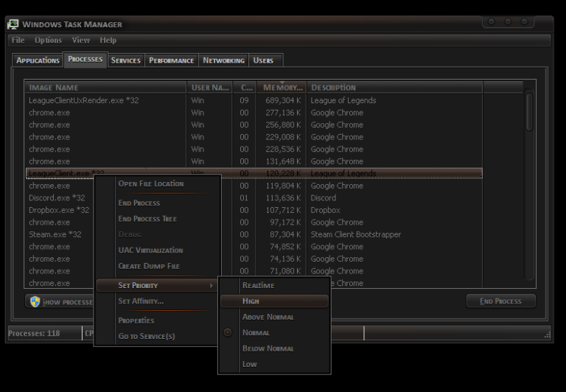Viewport: 566px width, 392px height.
Task: Click the 256,880 K memory cell
Action: pos(283,125)
